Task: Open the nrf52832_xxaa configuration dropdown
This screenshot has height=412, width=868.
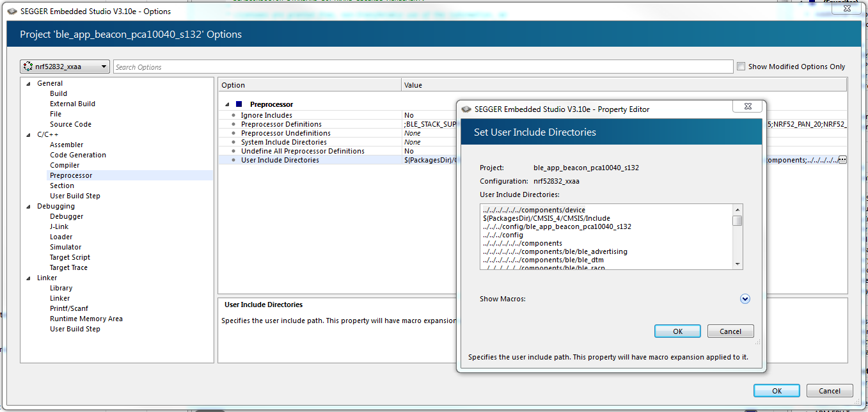Action: click(x=65, y=67)
